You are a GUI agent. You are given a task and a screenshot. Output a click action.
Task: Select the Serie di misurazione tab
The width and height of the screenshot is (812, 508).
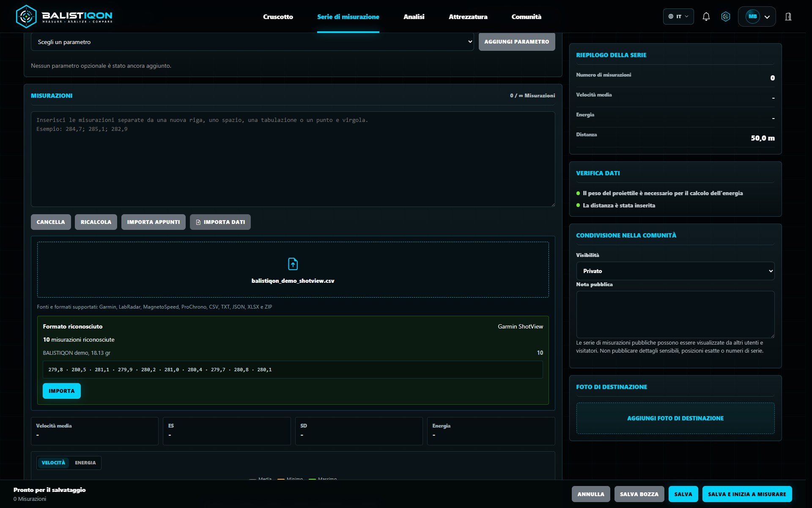[348, 17]
